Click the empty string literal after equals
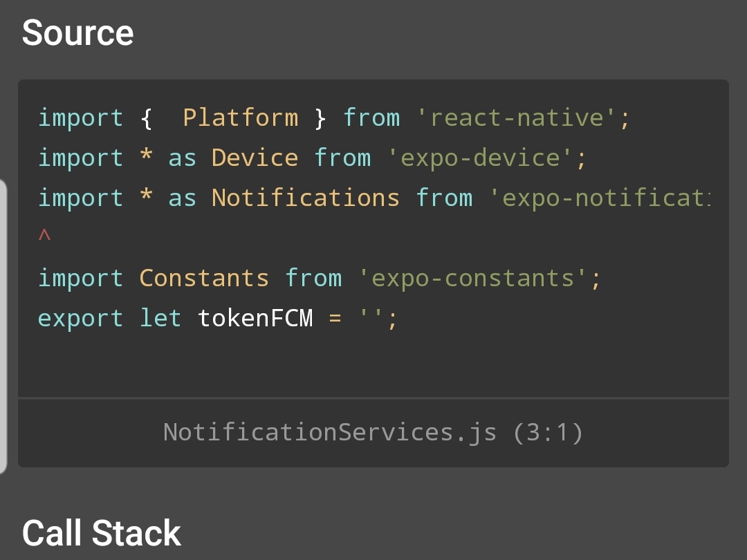The width and height of the screenshot is (747, 560). point(371,318)
